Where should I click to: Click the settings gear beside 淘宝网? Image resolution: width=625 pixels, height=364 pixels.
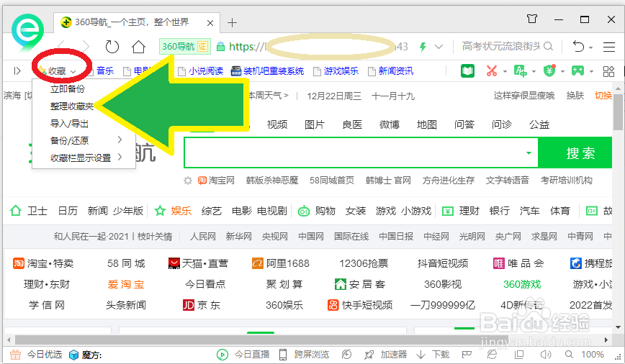pos(188,181)
